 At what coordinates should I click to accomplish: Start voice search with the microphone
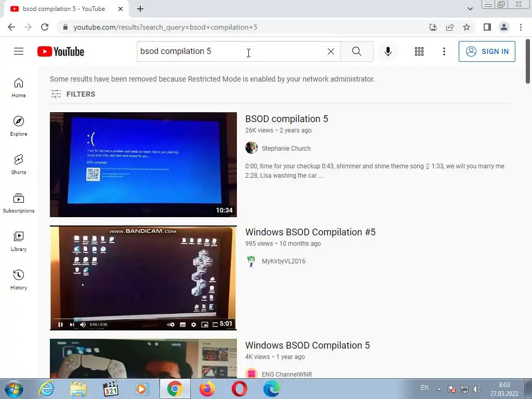click(388, 51)
